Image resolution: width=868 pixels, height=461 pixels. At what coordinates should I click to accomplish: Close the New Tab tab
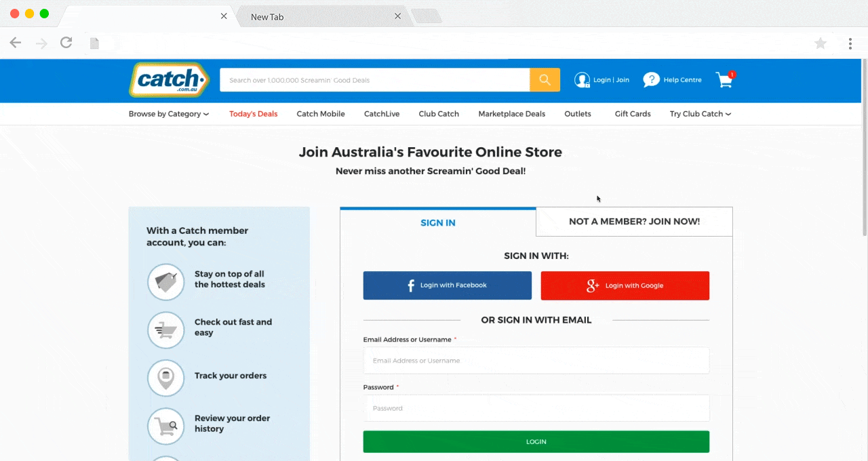(398, 16)
